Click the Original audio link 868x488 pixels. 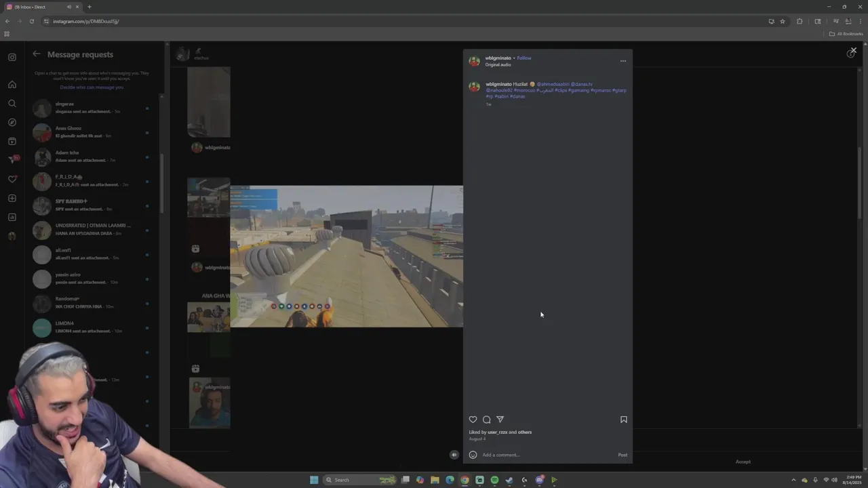point(498,65)
